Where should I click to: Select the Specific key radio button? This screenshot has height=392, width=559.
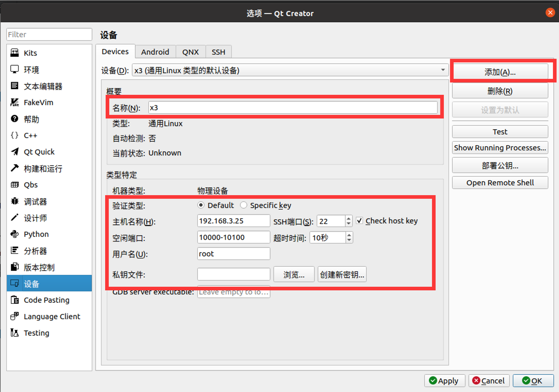(x=243, y=205)
